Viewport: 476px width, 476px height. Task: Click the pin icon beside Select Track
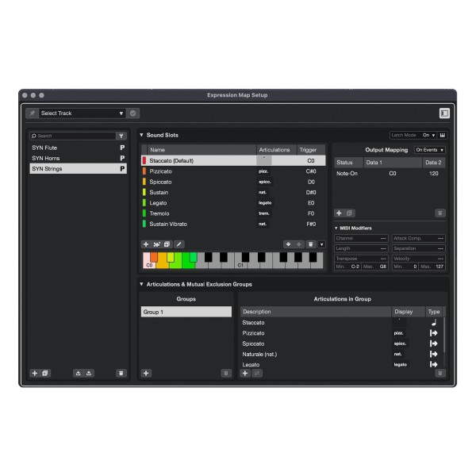(x=33, y=113)
